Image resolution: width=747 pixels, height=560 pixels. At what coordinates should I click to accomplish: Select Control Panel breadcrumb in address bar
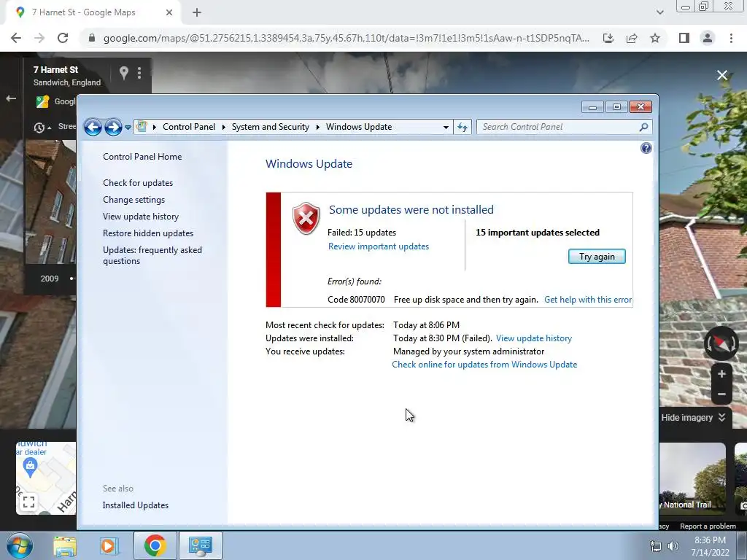(189, 127)
